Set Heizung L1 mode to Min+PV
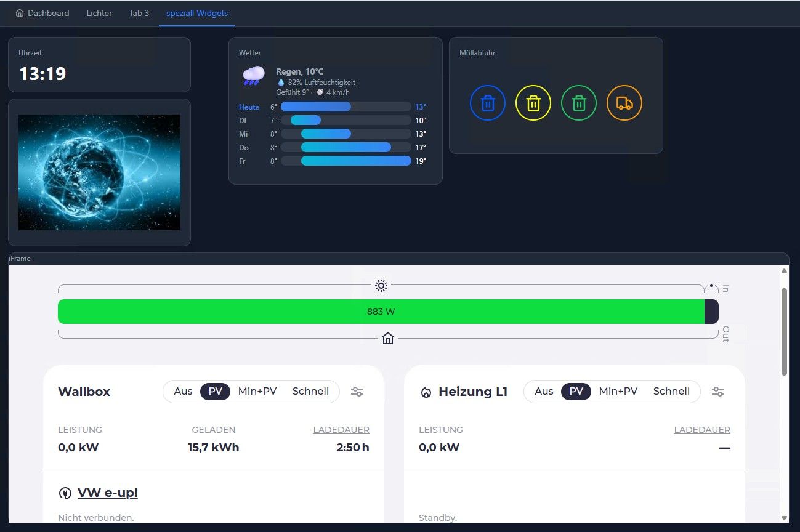The width and height of the screenshot is (800, 532). [x=618, y=392]
